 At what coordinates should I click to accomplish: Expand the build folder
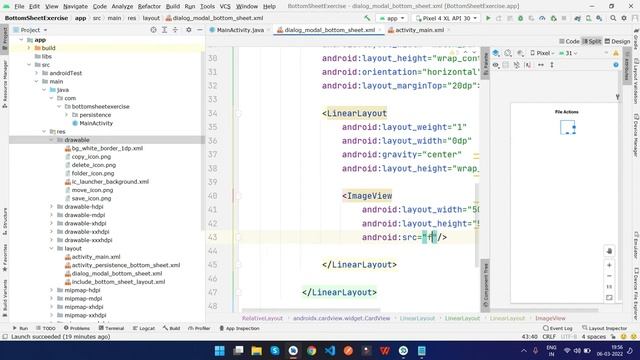29,48
